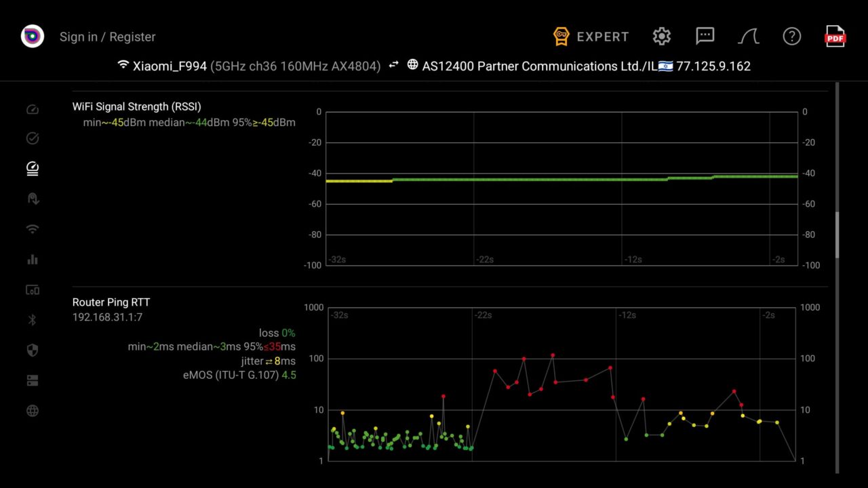Click the app logo in top-left corner
This screenshot has height=488, width=868.
click(33, 37)
